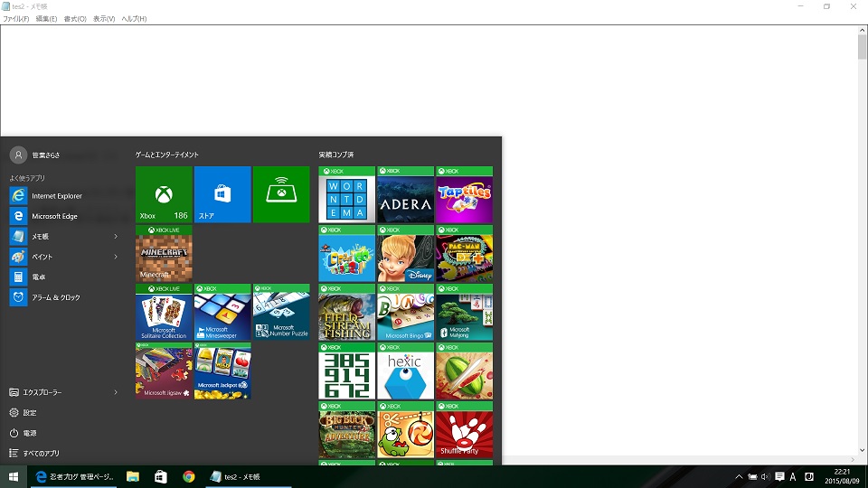Image resolution: width=868 pixels, height=488 pixels.
Task: Launch Microsoft Jackpot tile
Action: [222, 371]
